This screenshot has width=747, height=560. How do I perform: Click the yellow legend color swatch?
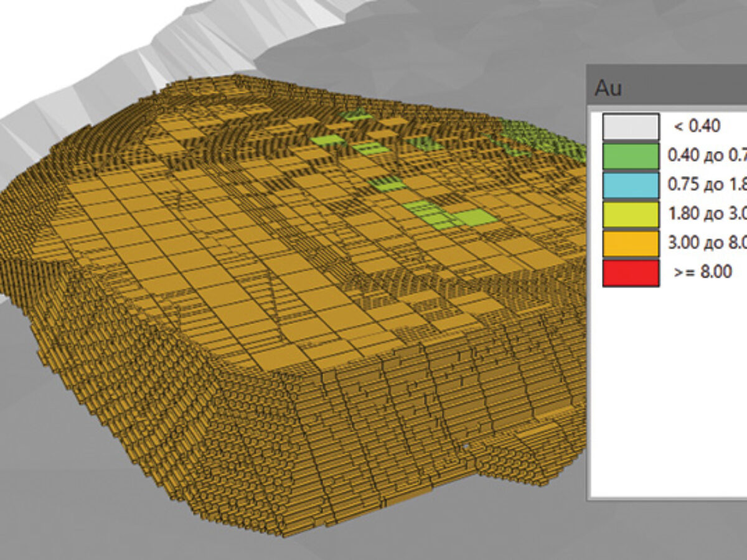coord(630,215)
